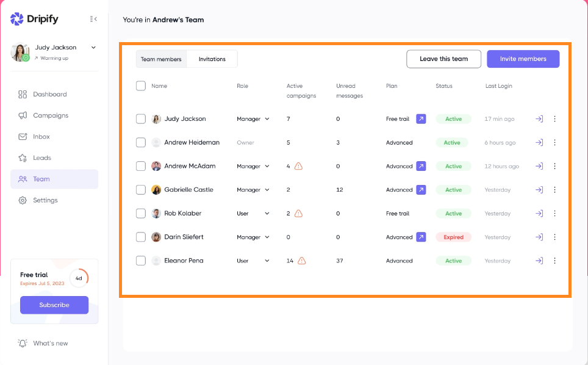588x365 pixels.
Task: Click the Dripify logo
Action: click(x=35, y=19)
